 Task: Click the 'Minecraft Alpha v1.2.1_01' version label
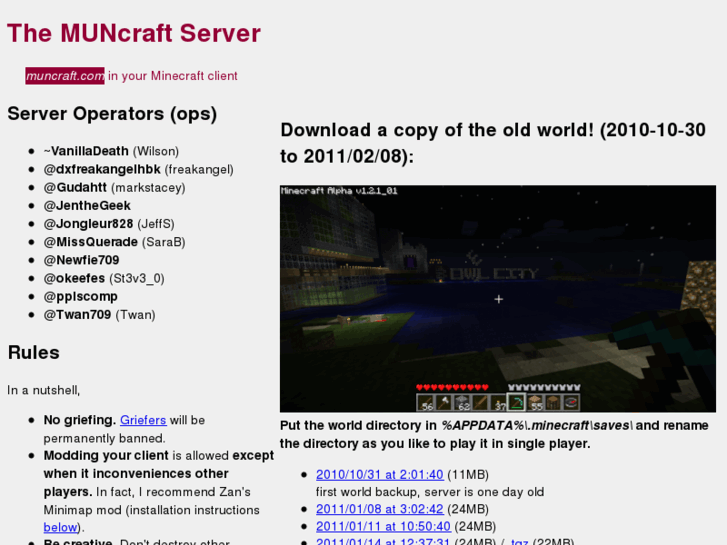pyautogui.click(x=339, y=191)
